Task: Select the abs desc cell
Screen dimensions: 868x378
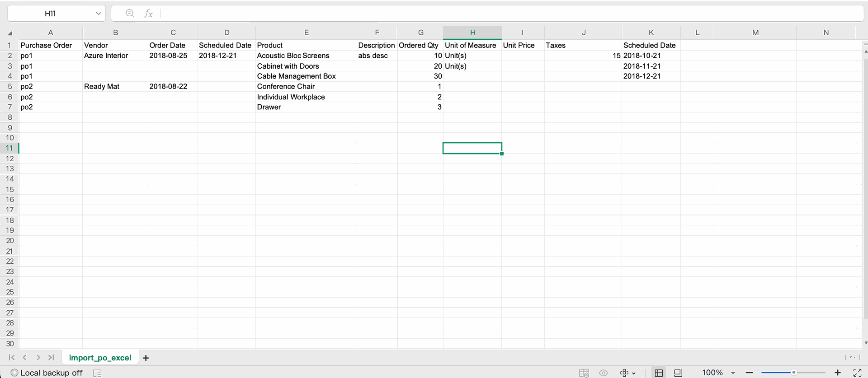Action: tap(377, 56)
